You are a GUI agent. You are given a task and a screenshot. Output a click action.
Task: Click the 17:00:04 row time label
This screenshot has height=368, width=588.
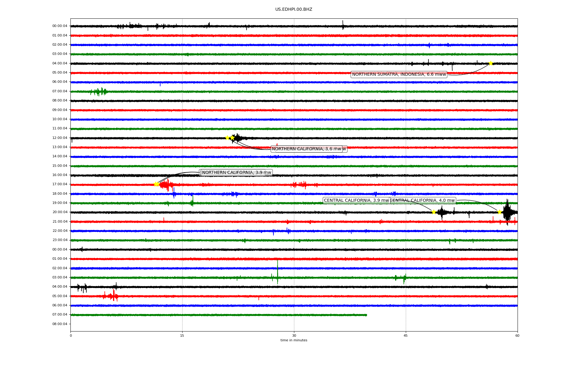pyautogui.click(x=60, y=184)
